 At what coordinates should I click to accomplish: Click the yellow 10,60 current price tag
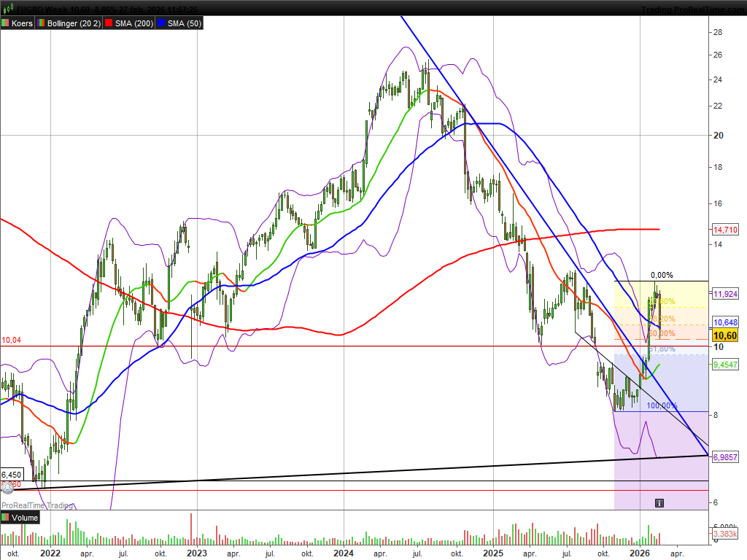coord(725,335)
